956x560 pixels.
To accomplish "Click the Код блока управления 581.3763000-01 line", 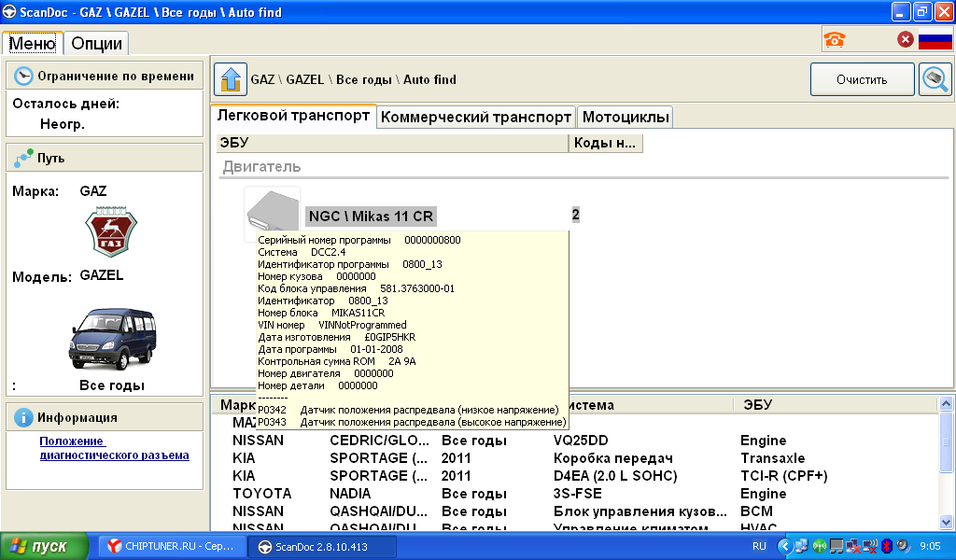I will [x=356, y=288].
